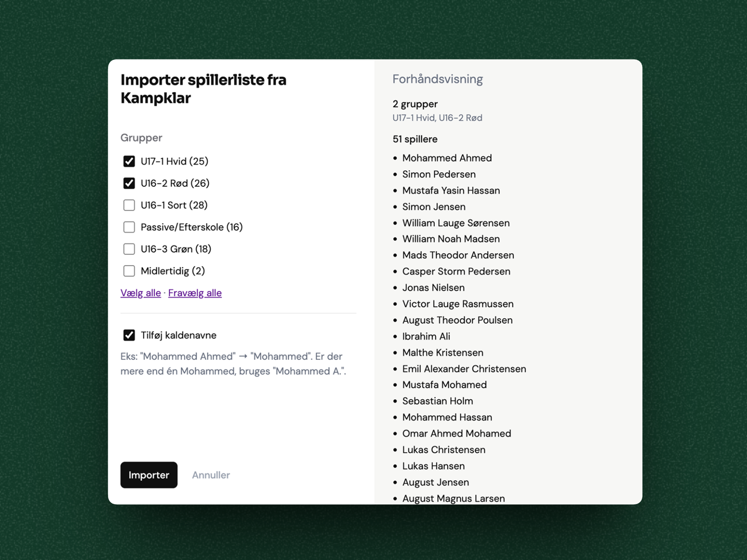The width and height of the screenshot is (747, 560).
Task: Click the Fravælg alle link
Action: click(195, 293)
